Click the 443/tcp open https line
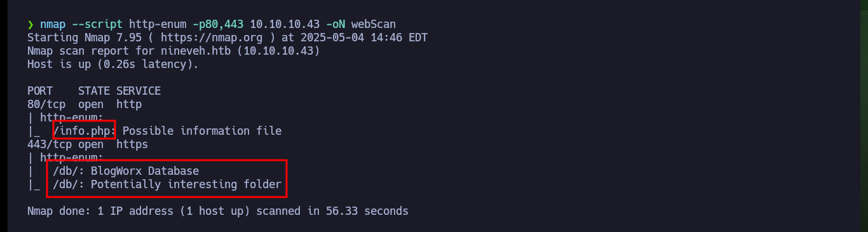This screenshot has height=232, width=868. (88, 144)
